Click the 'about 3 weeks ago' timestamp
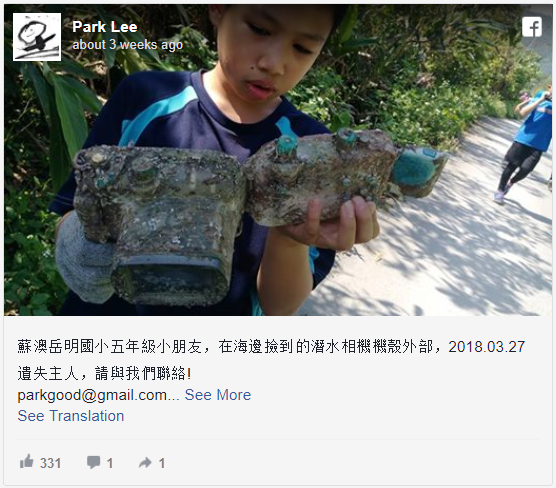Image resolution: width=556 pixels, height=488 pixels. (128, 45)
